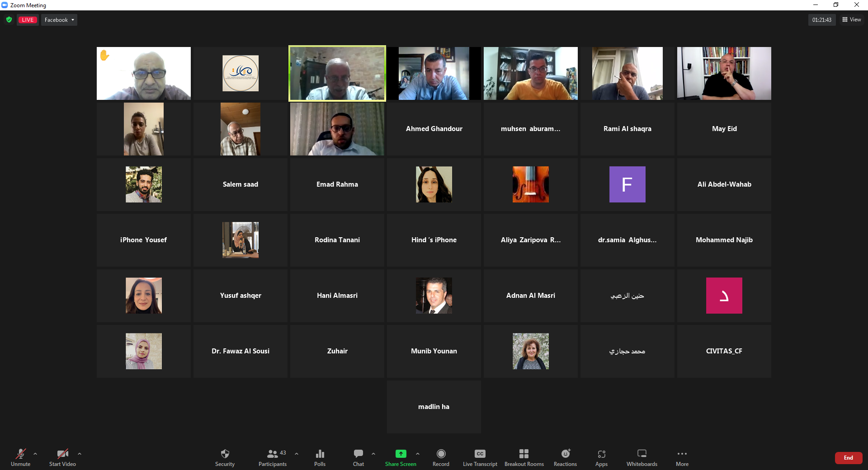Open the Polls icon

point(320,457)
